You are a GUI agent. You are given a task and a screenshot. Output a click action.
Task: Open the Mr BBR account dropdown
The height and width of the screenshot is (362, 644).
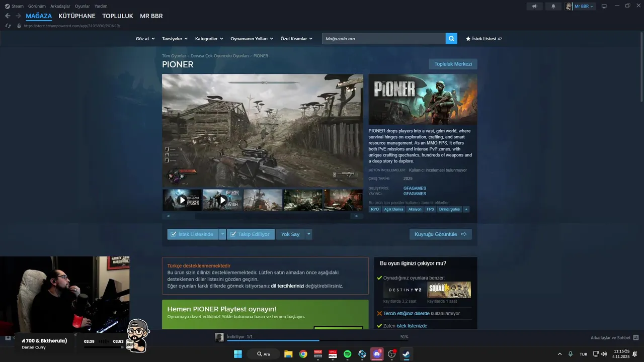(584, 7)
